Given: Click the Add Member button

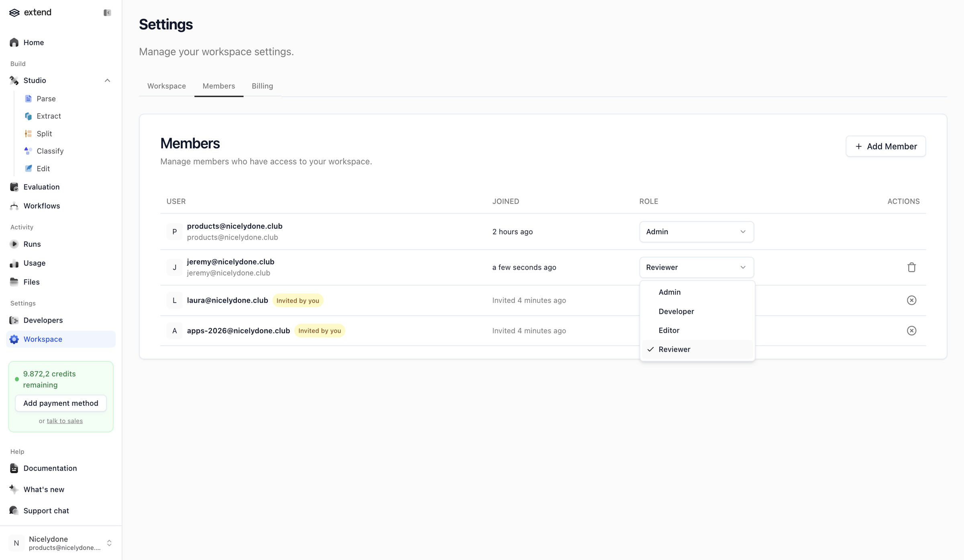Looking at the screenshot, I should 885,146.
